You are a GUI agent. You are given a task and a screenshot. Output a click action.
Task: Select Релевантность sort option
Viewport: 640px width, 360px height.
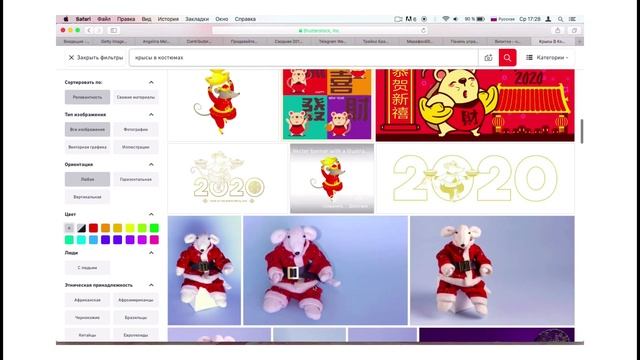coord(87,97)
